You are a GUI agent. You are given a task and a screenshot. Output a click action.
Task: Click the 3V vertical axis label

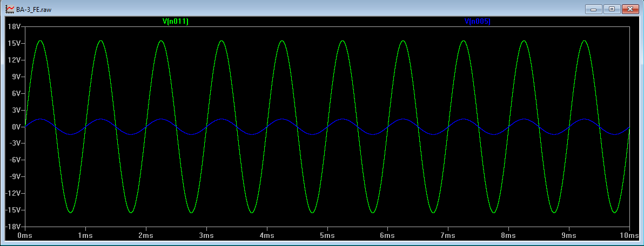click(15, 110)
